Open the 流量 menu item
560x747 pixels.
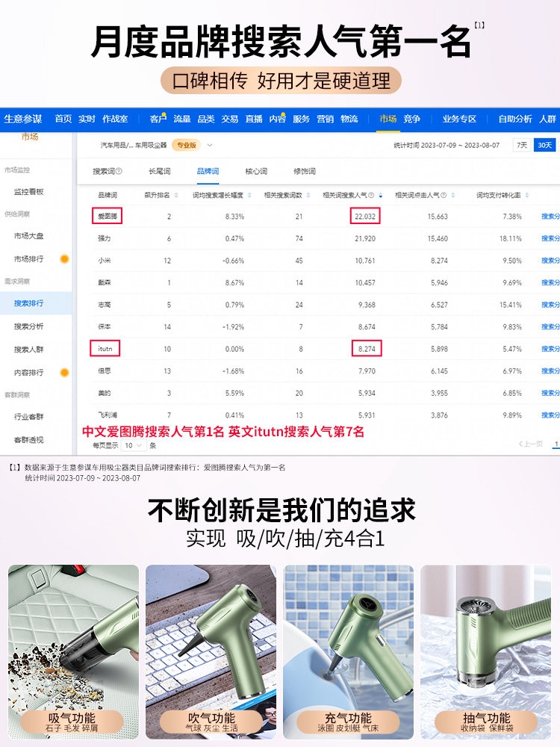point(182,119)
